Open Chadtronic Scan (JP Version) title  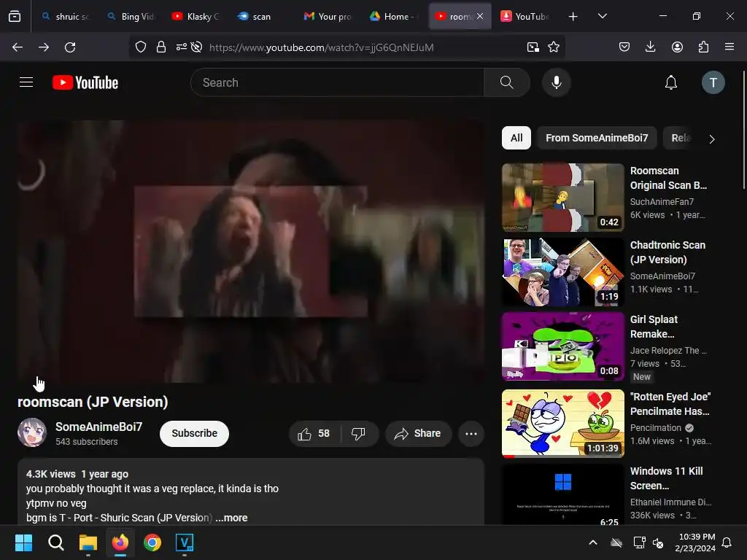(x=667, y=252)
